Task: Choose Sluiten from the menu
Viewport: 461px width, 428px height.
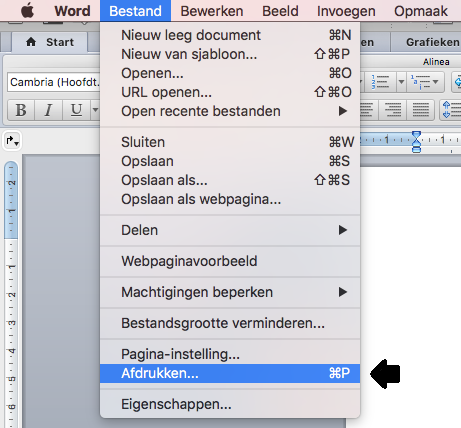Action: click(x=230, y=142)
